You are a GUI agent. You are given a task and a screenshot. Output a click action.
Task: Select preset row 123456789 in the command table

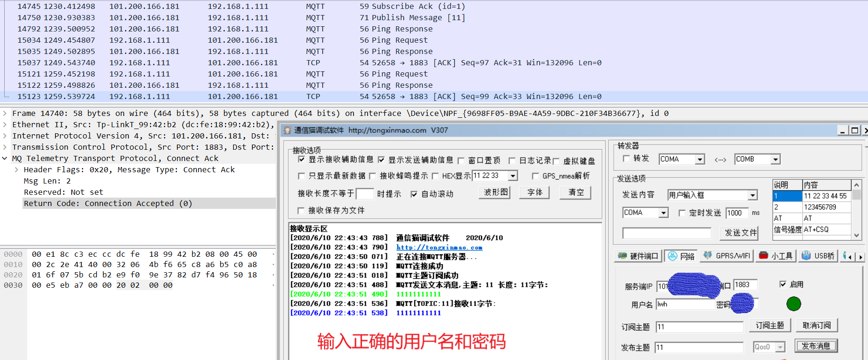[x=812, y=207]
